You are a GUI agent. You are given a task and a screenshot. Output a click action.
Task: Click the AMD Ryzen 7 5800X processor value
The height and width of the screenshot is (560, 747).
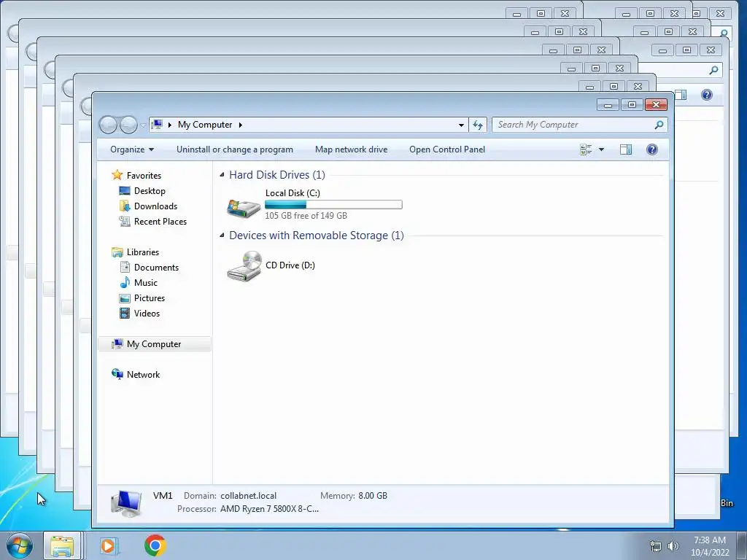[x=269, y=509]
